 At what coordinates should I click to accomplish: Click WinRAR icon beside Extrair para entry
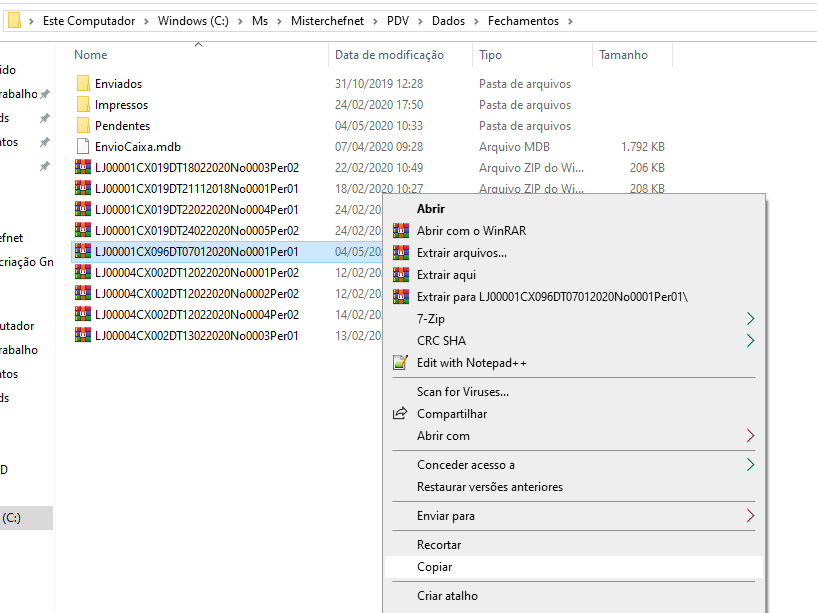[x=401, y=297]
